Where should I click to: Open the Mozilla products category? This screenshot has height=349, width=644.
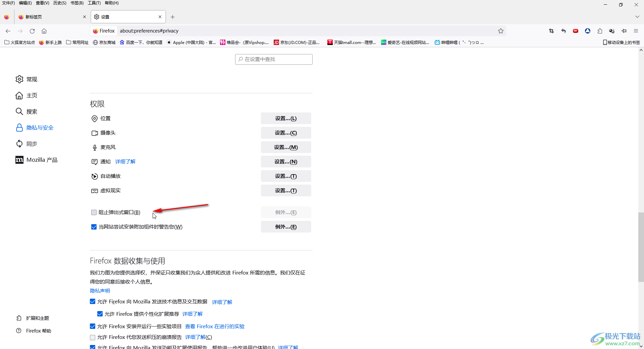(x=36, y=160)
